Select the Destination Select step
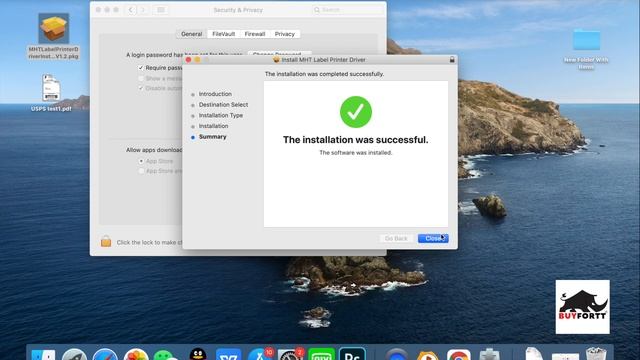640x360 pixels. pyautogui.click(x=223, y=104)
